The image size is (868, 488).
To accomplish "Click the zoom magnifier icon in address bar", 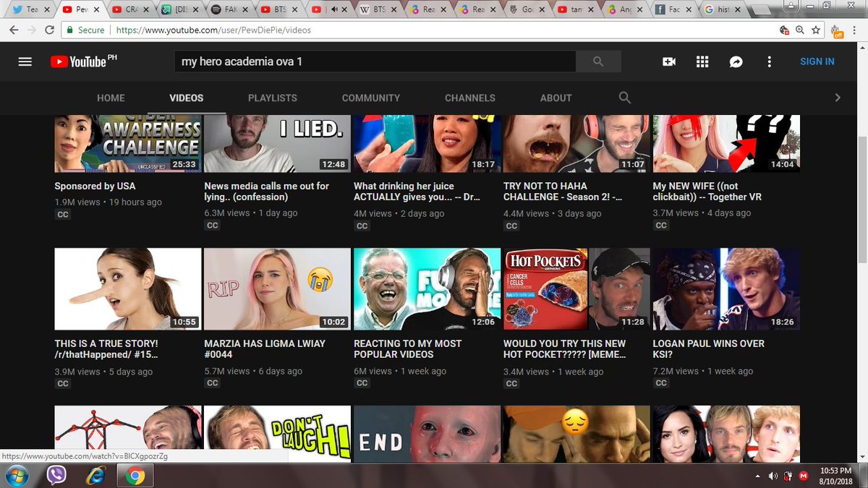I will click(x=800, y=30).
